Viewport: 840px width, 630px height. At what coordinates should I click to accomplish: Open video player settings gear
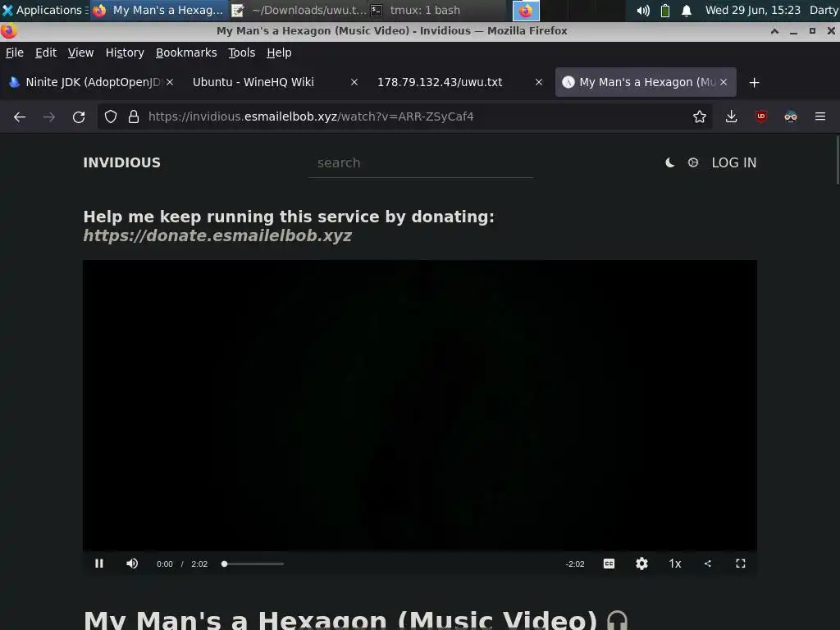[x=641, y=564]
